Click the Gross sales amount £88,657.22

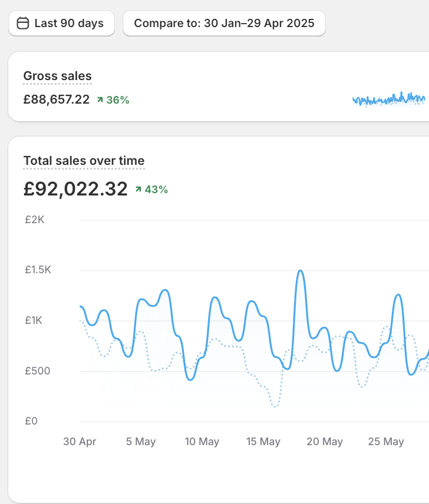pos(57,100)
